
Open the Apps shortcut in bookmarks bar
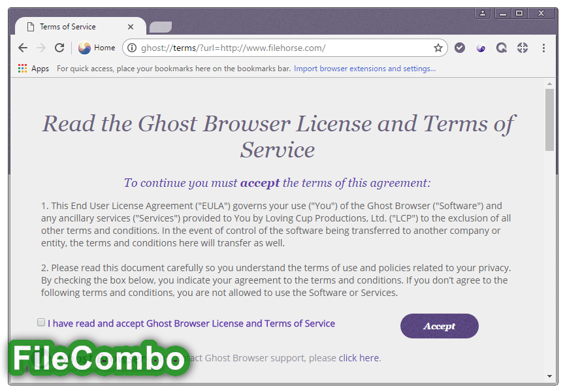pyautogui.click(x=33, y=69)
